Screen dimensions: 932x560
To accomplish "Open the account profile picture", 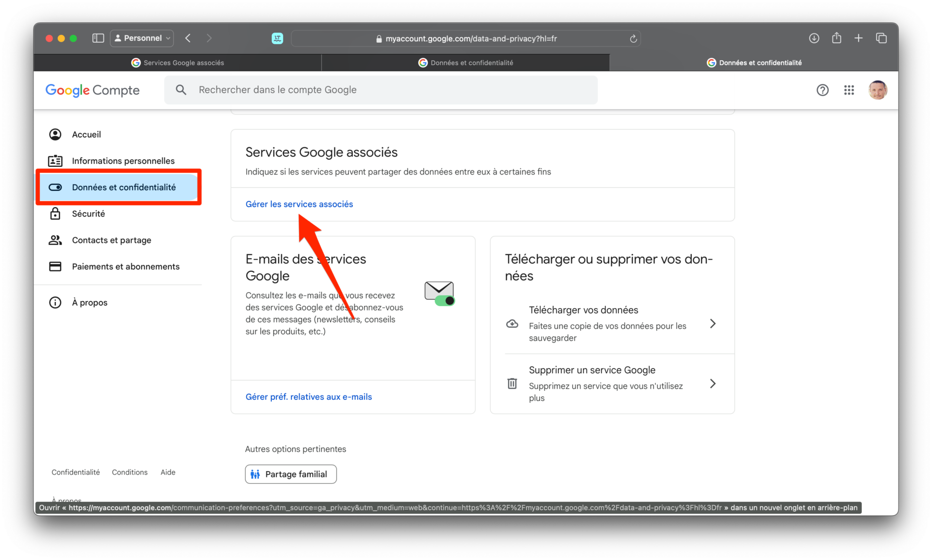I will click(x=878, y=90).
